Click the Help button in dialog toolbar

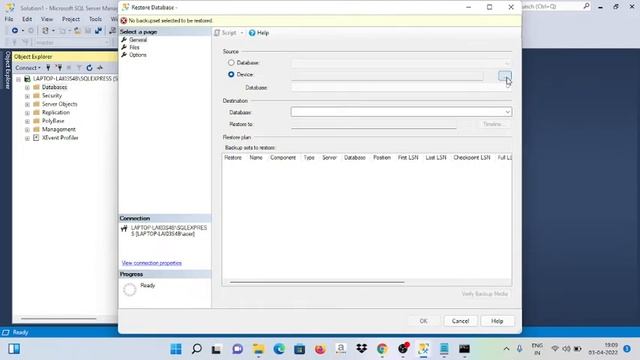(259, 33)
